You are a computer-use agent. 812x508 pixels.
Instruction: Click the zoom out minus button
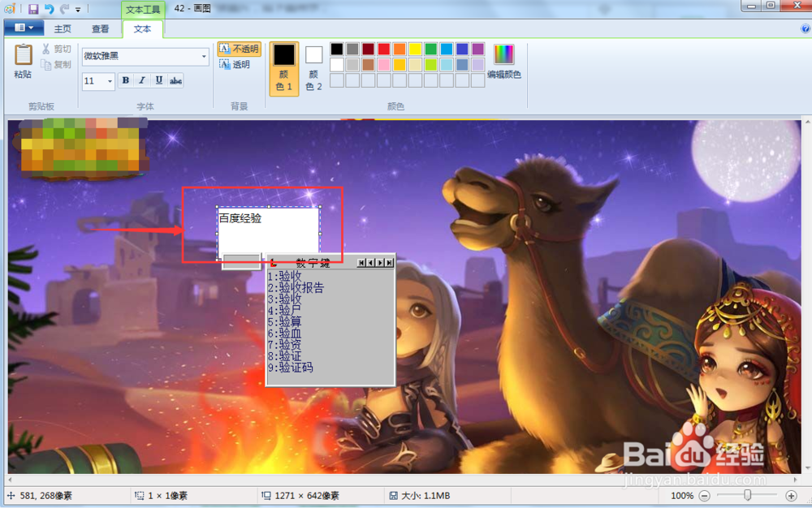coord(704,496)
